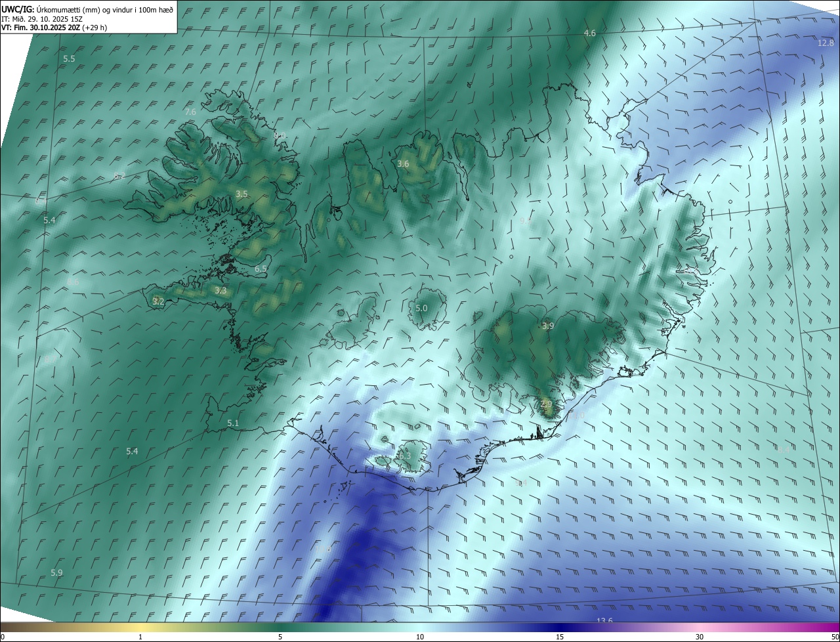Select the 5.9 value label on the map
The width and height of the screenshot is (840, 642).
[x=56, y=573]
